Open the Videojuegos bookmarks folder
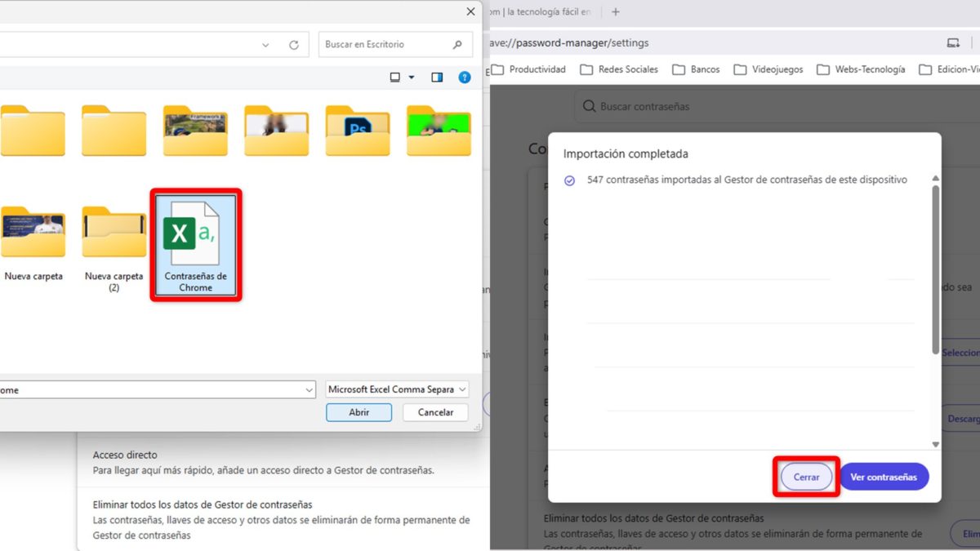 [768, 69]
